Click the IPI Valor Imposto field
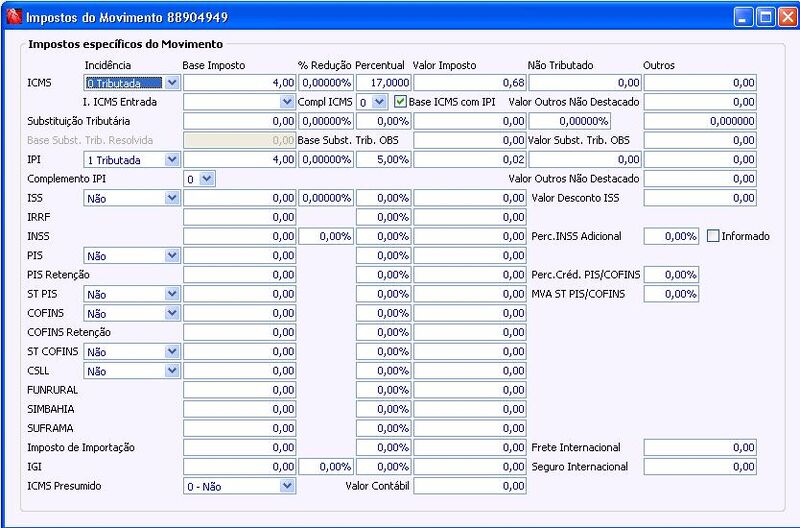This screenshot has width=800, height=528. point(470,160)
